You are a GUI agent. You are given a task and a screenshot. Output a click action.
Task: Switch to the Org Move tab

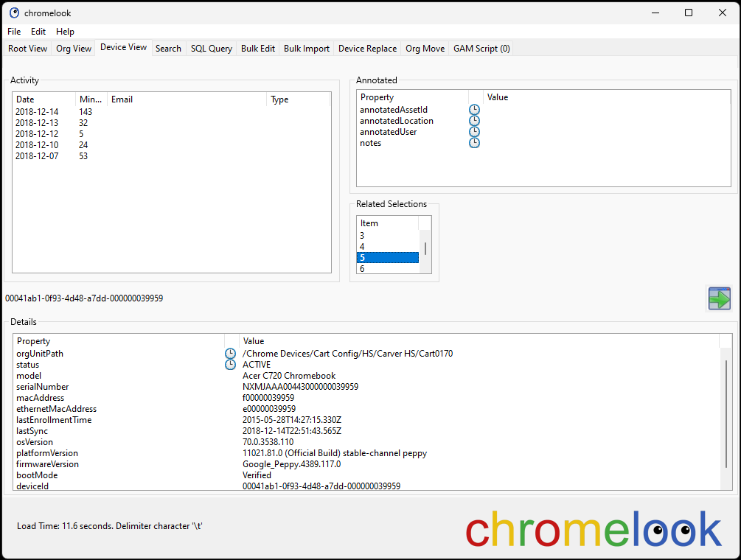(x=425, y=49)
